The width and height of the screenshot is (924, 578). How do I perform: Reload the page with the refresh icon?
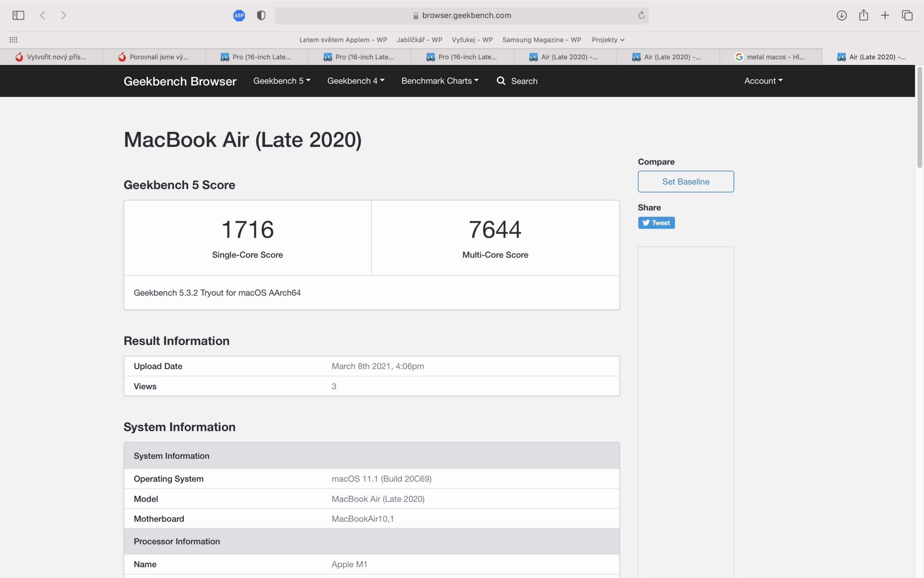[641, 15]
